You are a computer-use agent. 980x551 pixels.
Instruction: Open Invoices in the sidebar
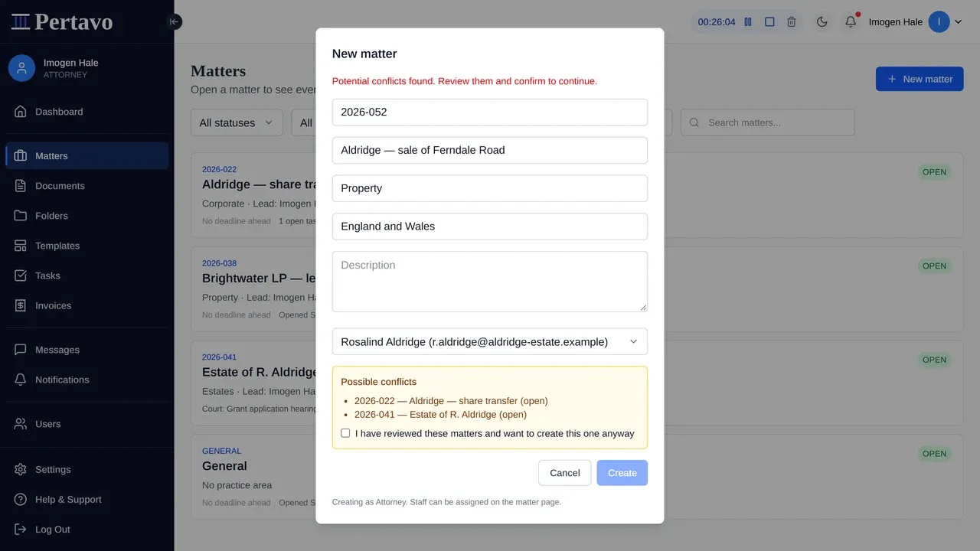pyautogui.click(x=87, y=305)
